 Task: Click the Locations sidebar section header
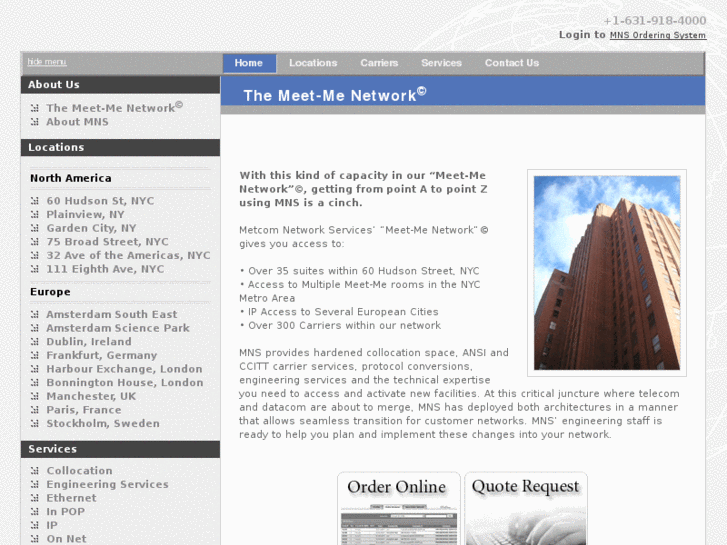click(x=121, y=147)
